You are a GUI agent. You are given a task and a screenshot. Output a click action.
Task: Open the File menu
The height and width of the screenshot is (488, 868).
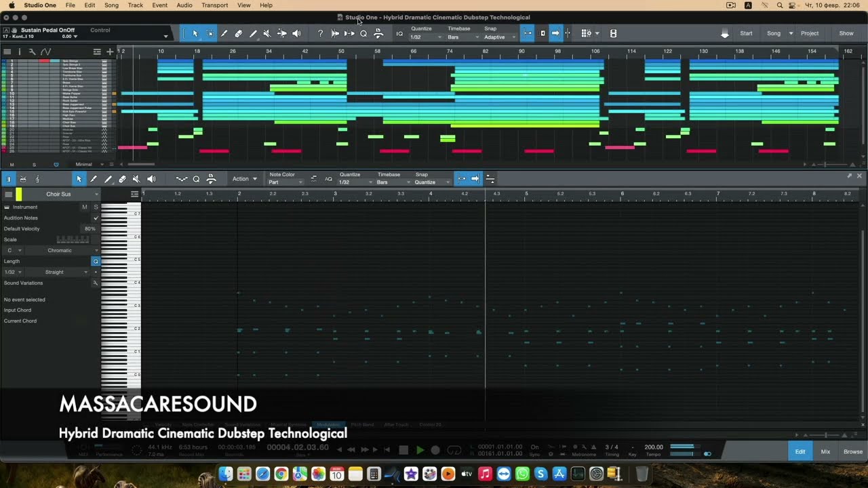pyautogui.click(x=71, y=5)
